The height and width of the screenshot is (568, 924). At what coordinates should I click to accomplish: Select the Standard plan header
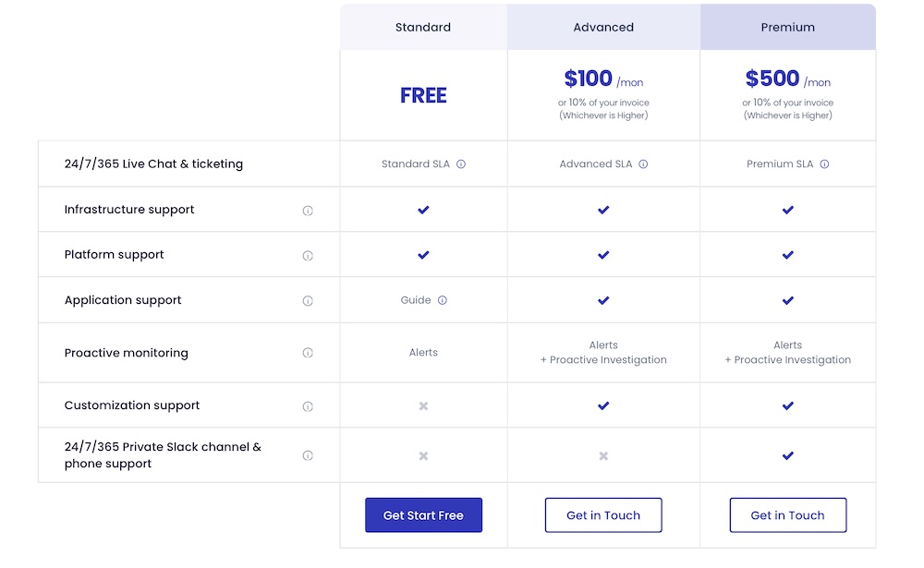click(423, 27)
